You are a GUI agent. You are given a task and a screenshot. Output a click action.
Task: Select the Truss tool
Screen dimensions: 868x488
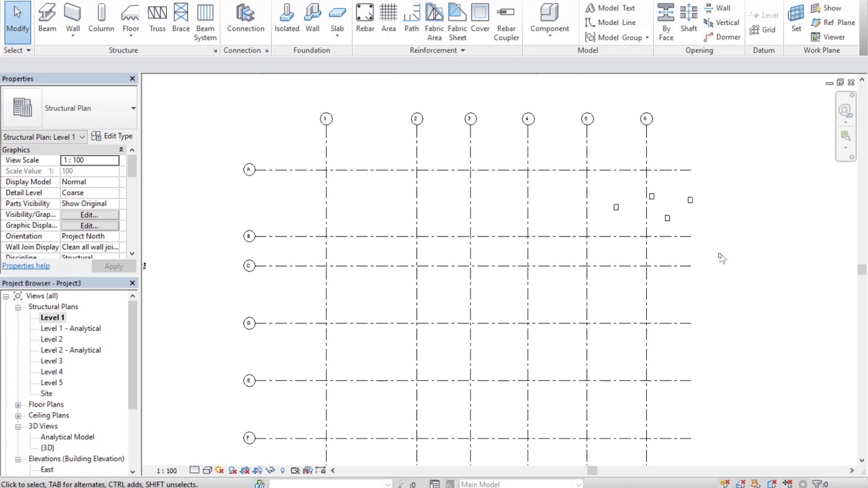[x=157, y=18]
